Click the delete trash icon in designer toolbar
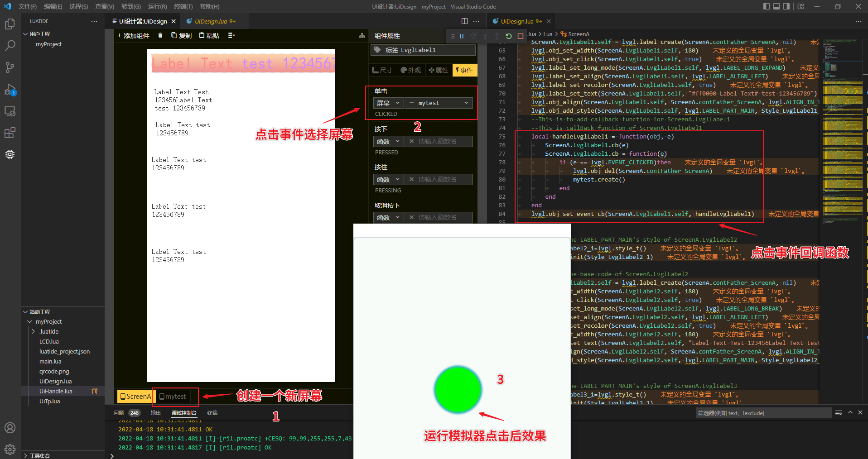 coord(160,35)
